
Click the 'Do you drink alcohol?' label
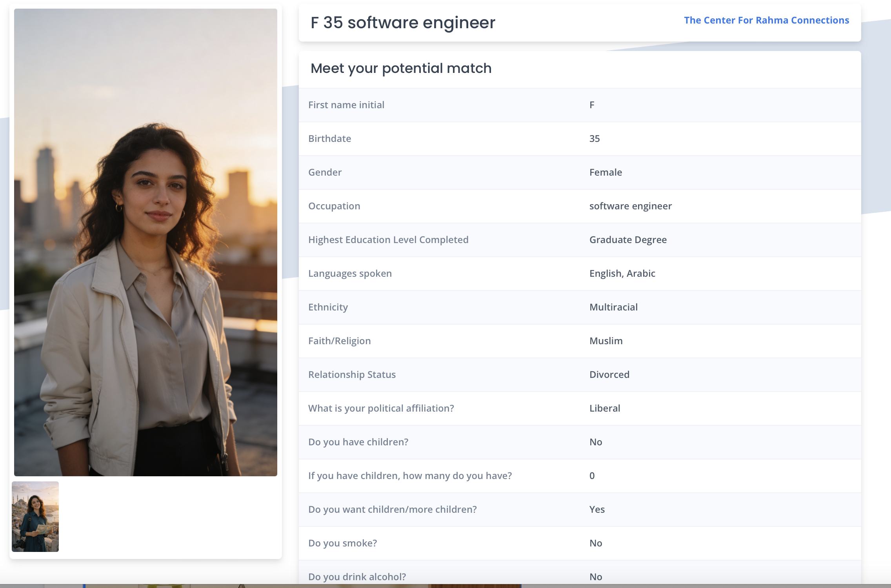[357, 577]
